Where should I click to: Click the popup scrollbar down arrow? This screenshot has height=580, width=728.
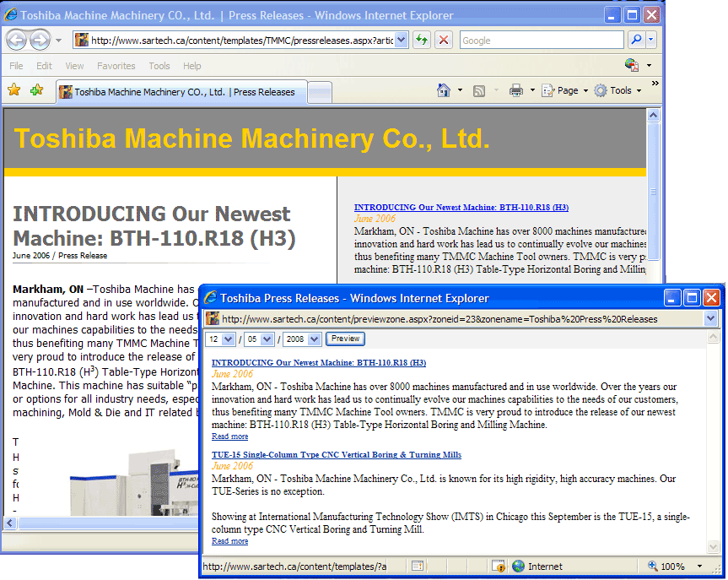(x=714, y=546)
